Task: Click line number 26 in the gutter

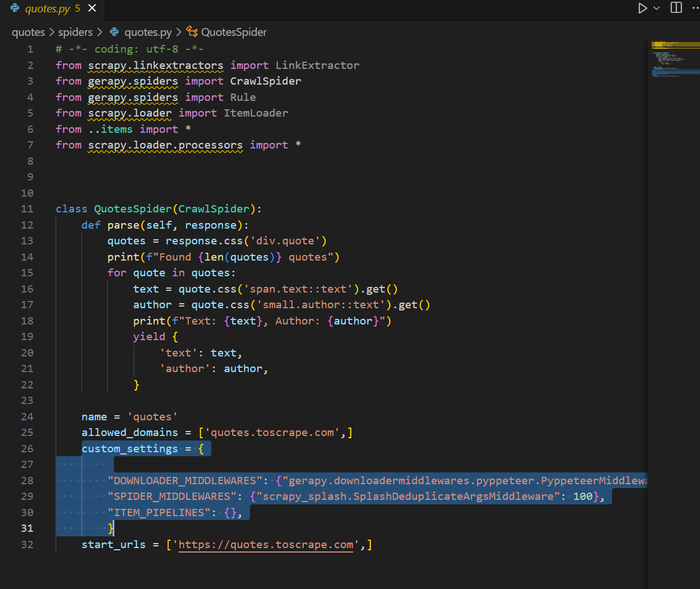Action: pyautogui.click(x=27, y=448)
